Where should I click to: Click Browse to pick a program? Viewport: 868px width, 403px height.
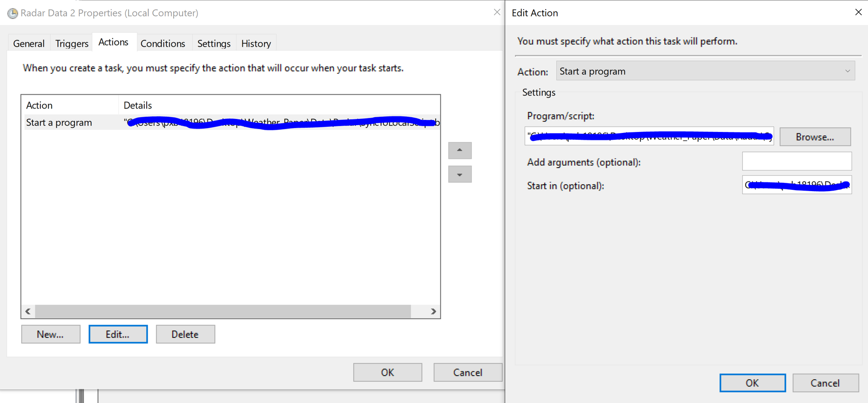pyautogui.click(x=815, y=136)
